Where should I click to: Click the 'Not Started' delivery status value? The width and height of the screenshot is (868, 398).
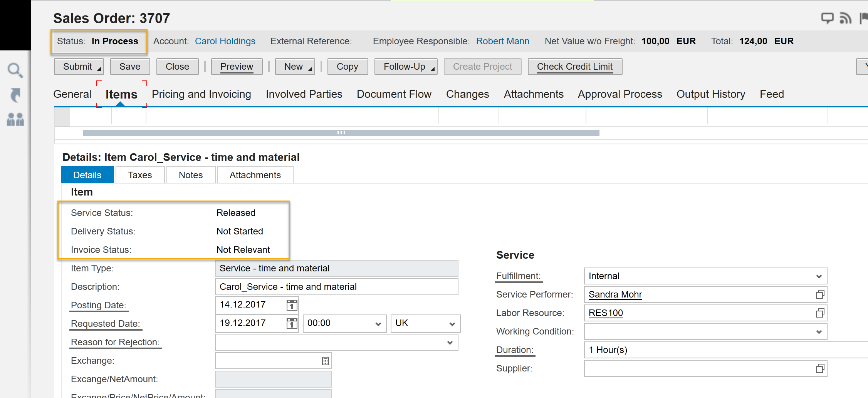pos(240,231)
